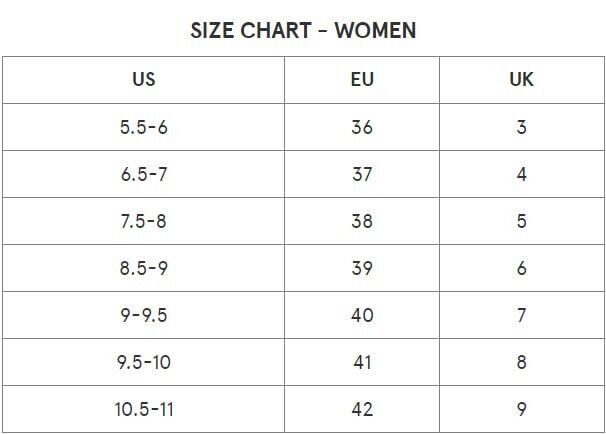
Task: Click the UK size 9 cell
Action: 522,409
